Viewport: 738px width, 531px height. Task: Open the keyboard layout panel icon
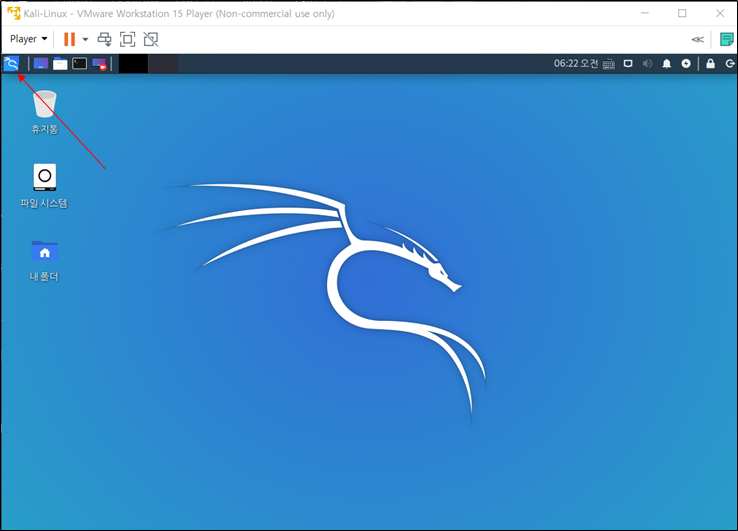tap(609, 64)
